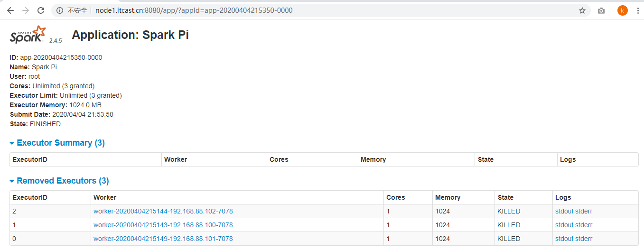Open stdout log for executor 2
The height and width of the screenshot is (250, 644).
coord(564,211)
